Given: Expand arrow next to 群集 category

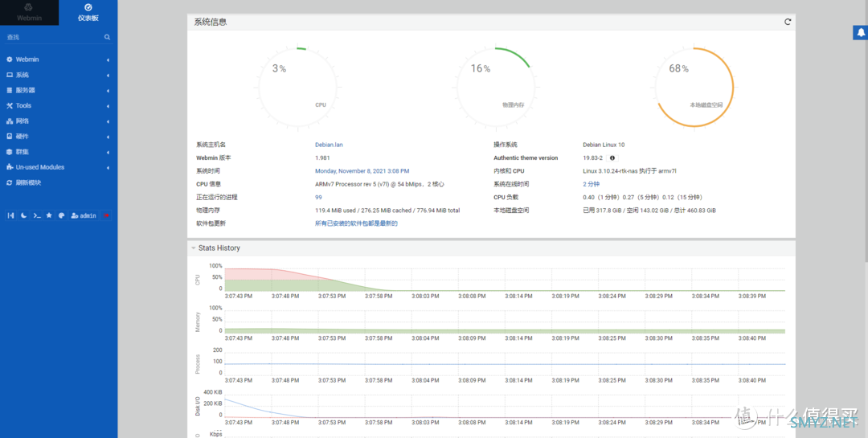Looking at the screenshot, I should point(108,152).
